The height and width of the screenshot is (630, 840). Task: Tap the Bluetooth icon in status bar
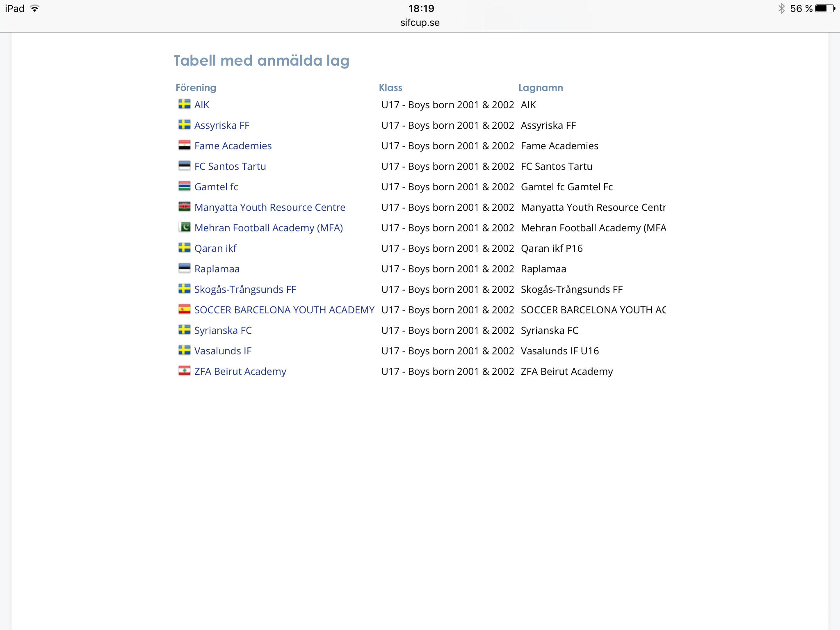coord(781,9)
